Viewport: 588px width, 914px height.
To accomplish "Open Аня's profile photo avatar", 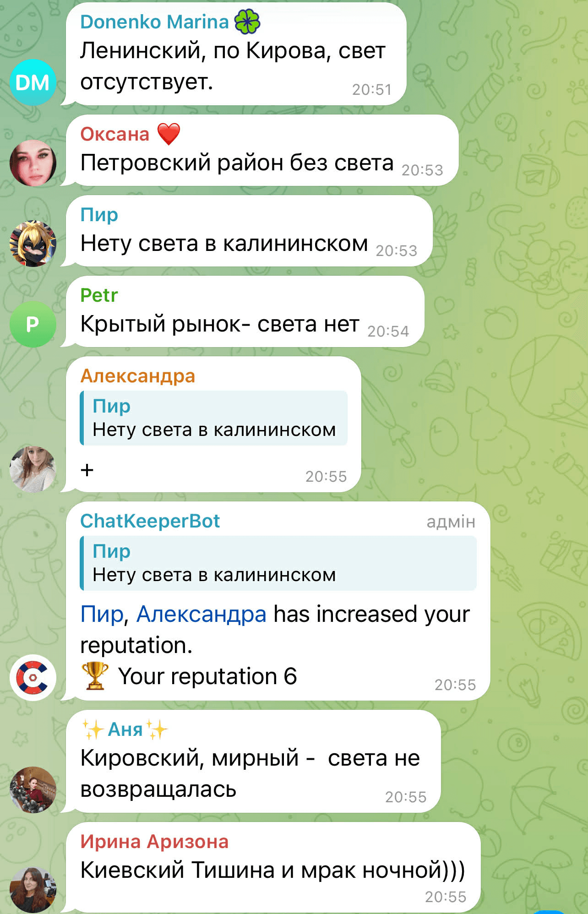I will pyautogui.click(x=33, y=789).
